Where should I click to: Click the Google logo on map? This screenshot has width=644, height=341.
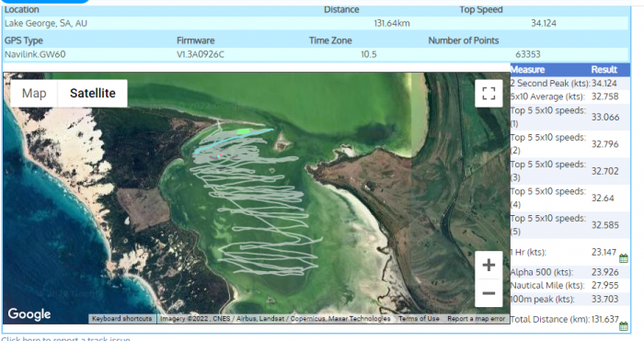[x=29, y=314]
